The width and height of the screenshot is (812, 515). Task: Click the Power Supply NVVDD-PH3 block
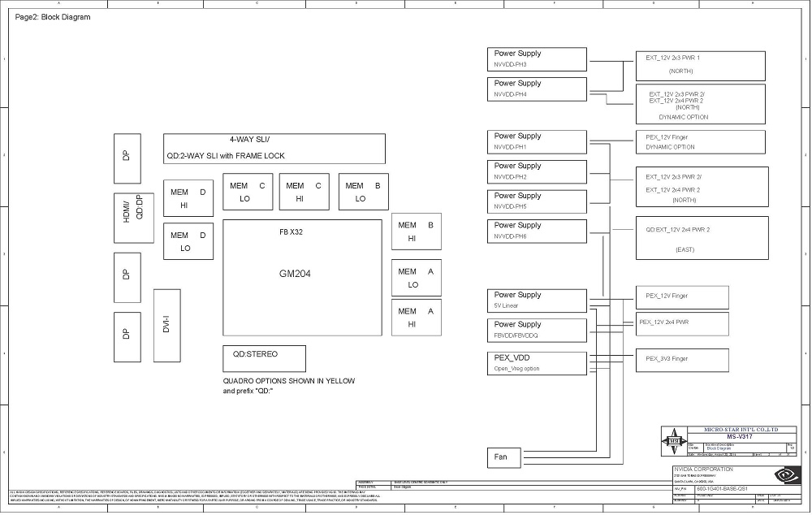point(537,58)
